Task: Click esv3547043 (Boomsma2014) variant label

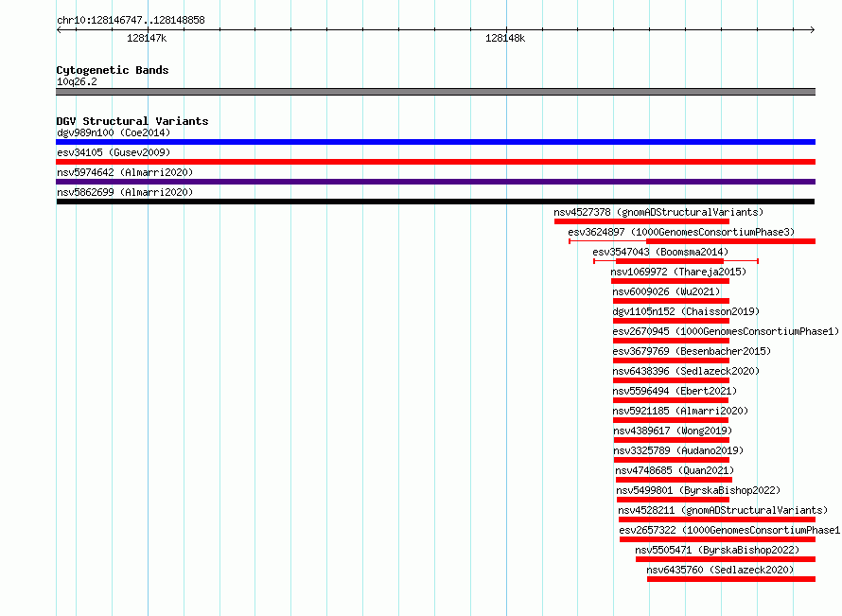Action: [660, 252]
